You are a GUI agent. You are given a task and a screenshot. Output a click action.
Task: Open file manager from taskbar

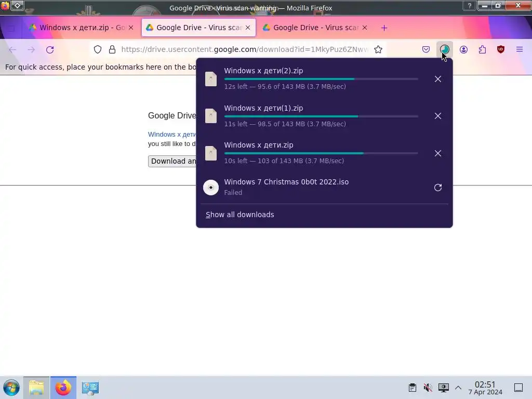point(36,388)
